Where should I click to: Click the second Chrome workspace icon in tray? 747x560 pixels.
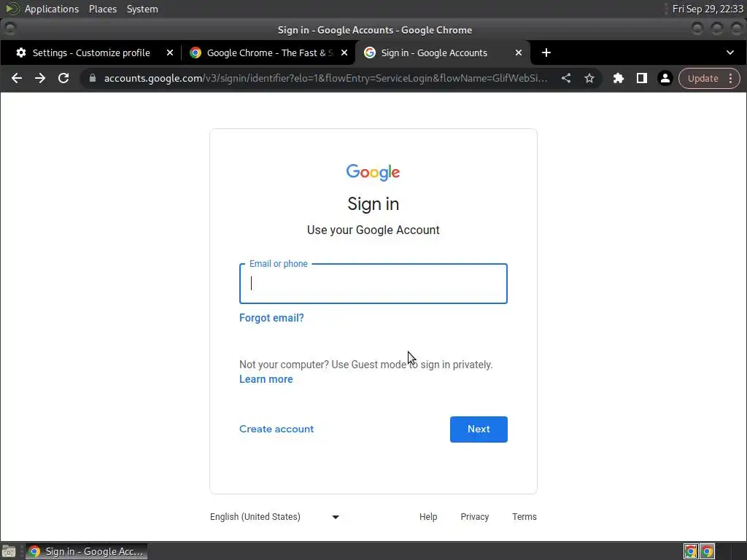[707, 551]
